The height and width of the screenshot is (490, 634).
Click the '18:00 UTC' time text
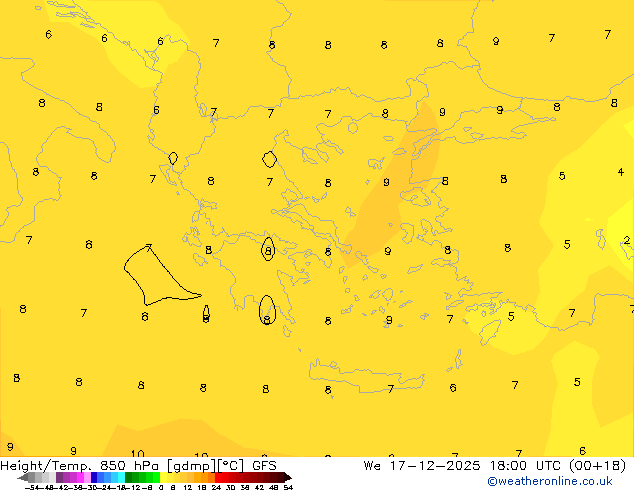coord(525,466)
